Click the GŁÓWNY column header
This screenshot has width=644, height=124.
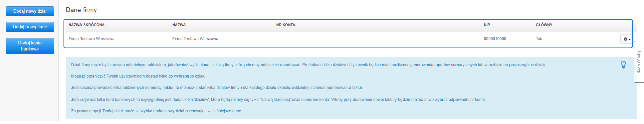(x=544, y=25)
